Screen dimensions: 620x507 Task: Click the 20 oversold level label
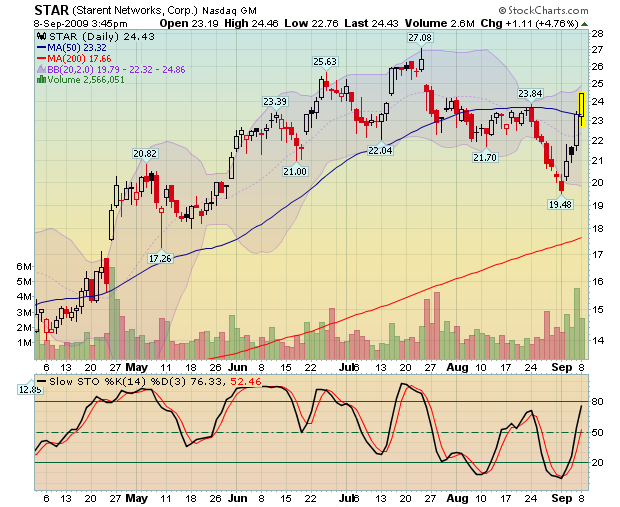597,462
